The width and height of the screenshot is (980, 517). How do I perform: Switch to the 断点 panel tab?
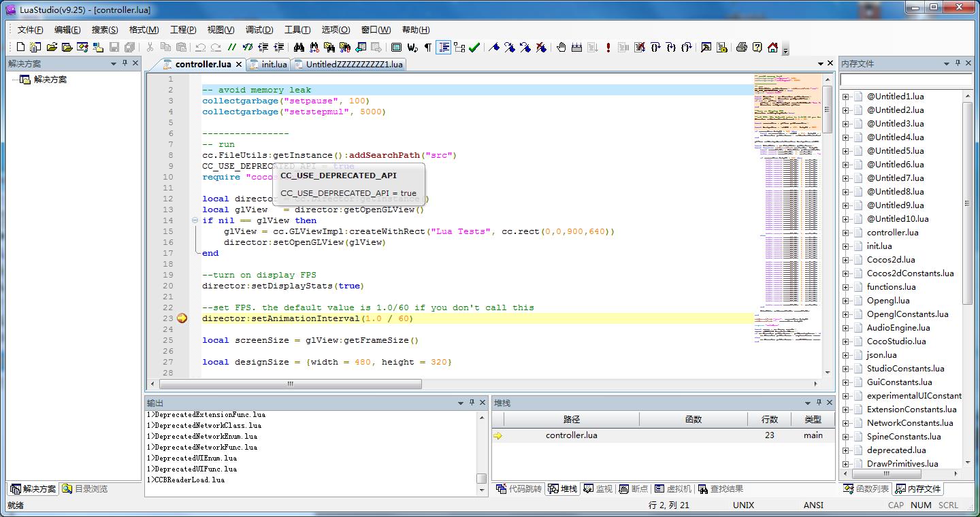point(634,488)
